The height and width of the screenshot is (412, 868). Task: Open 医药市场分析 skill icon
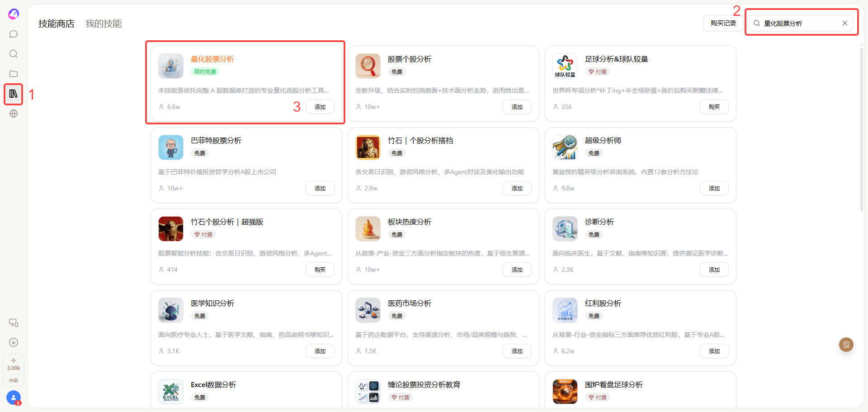368,310
